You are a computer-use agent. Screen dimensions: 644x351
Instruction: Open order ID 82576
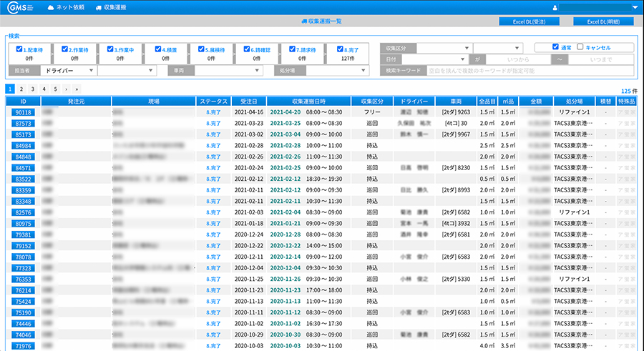tap(23, 212)
